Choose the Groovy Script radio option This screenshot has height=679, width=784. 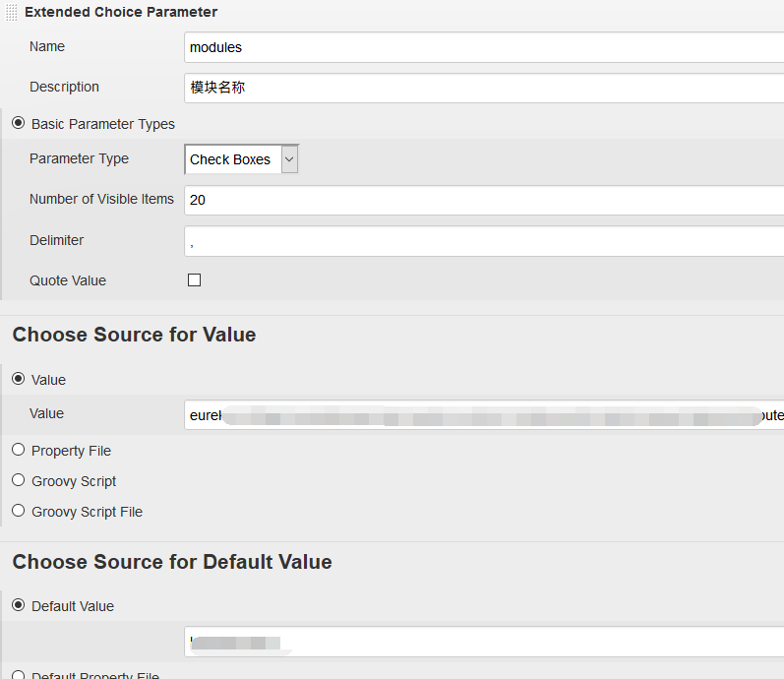(x=18, y=480)
